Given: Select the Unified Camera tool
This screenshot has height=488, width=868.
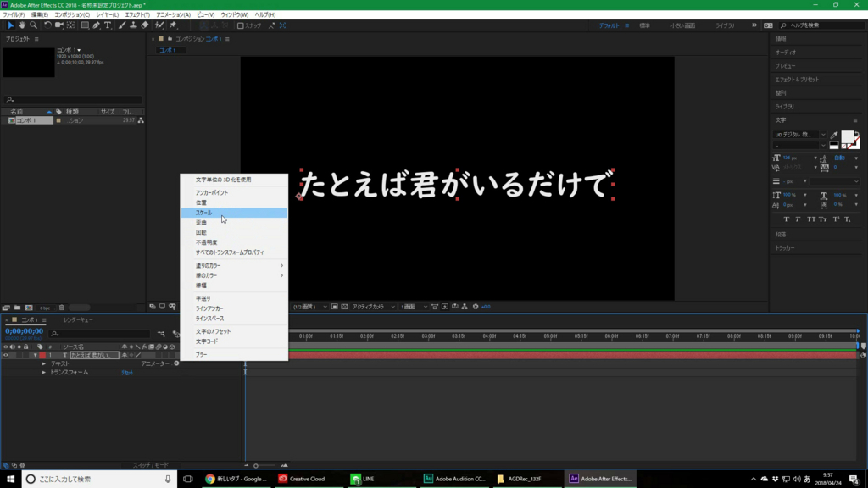Looking at the screenshot, I should coord(58,25).
